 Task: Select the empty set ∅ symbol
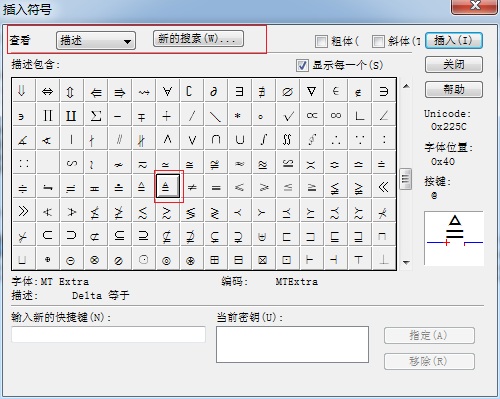[287, 91]
